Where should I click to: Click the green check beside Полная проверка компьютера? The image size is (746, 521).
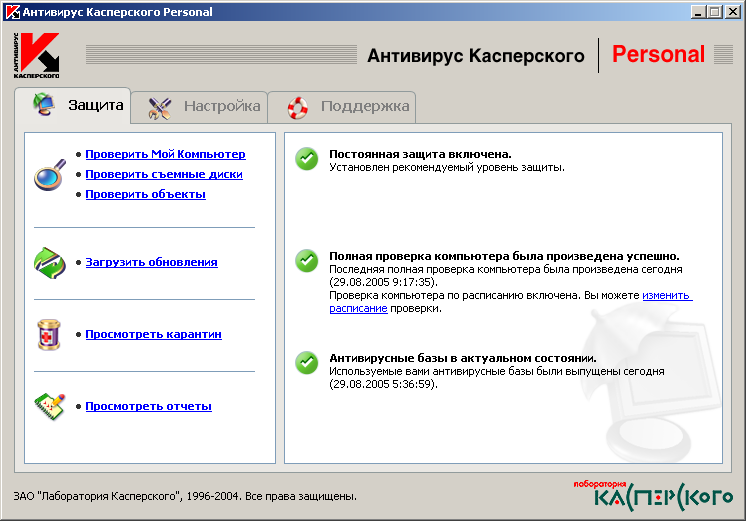[x=307, y=261]
